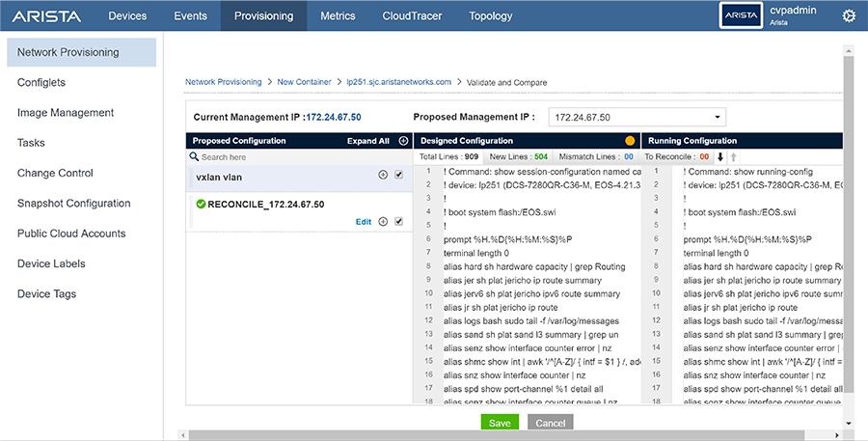Click the orange status dot in Designed Configuration
868x441 pixels.
[630, 141]
